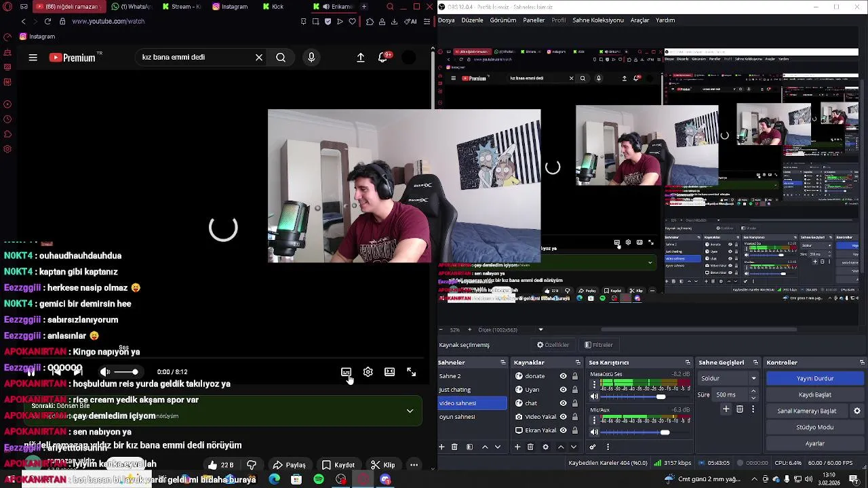Viewport: 868px width, 488px height.
Task: Hide the donate source
Action: [563, 376]
